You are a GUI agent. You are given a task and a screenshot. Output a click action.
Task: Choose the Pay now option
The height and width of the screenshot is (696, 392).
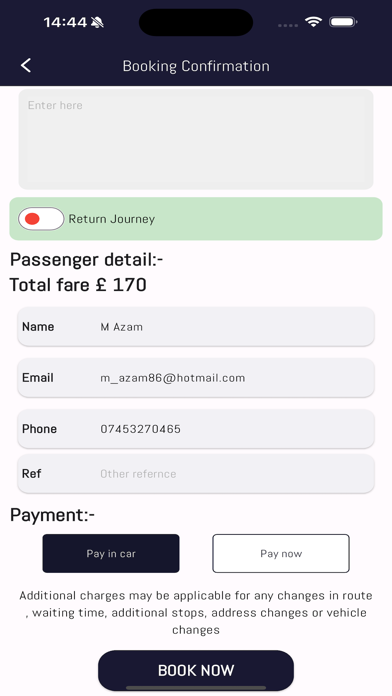click(x=281, y=554)
